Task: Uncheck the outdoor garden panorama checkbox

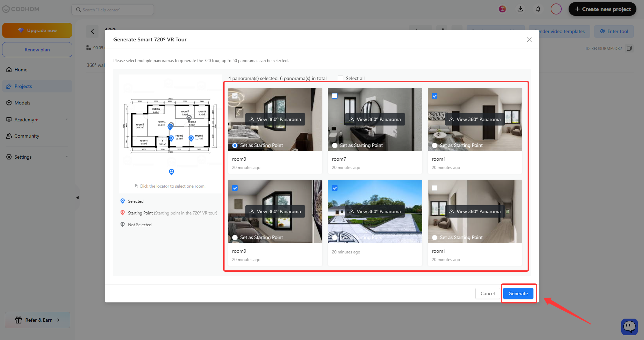Action: [x=335, y=188]
